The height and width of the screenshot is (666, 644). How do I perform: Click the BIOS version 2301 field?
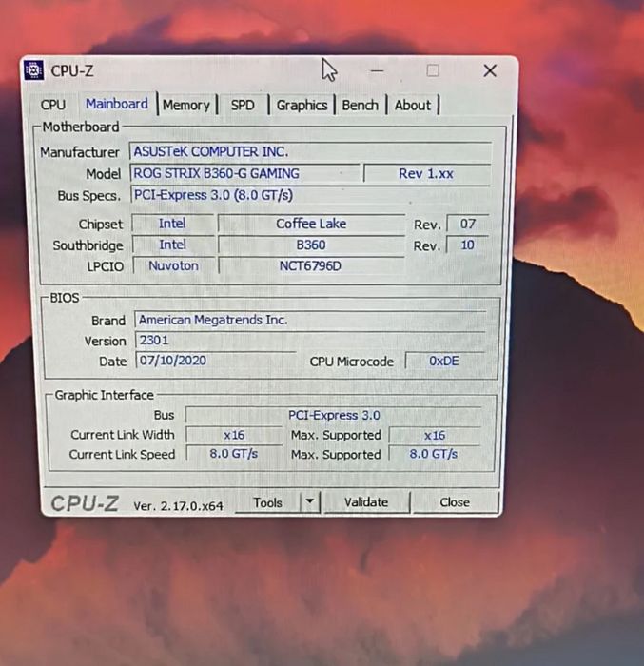[310, 340]
